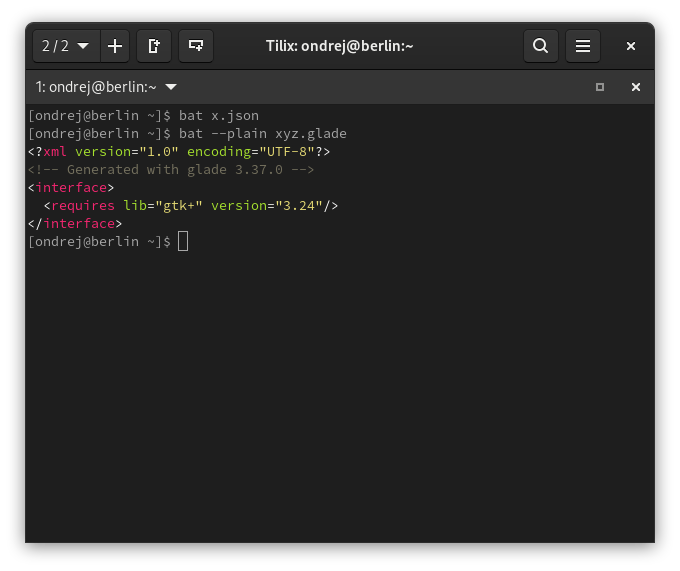Click the 'Generated with glade 3.37.0' comment
The height and width of the screenshot is (571, 680).
171,170
